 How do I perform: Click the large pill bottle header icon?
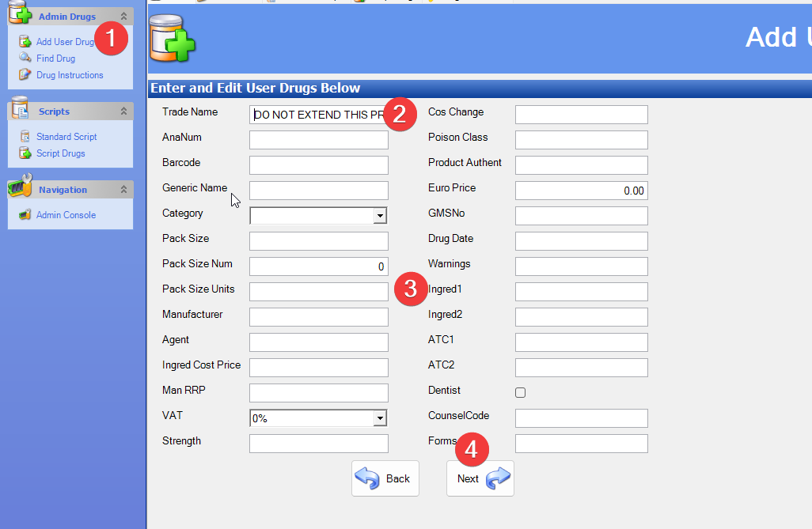[x=172, y=38]
